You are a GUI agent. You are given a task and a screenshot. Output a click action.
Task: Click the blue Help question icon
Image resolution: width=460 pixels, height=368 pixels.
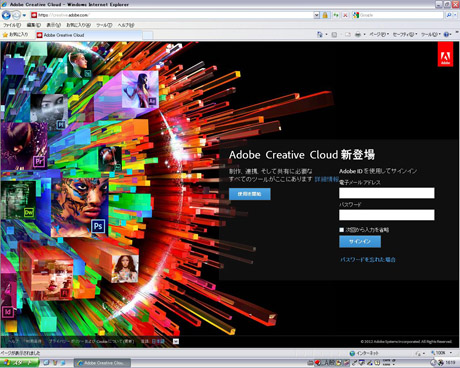[446, 34]
